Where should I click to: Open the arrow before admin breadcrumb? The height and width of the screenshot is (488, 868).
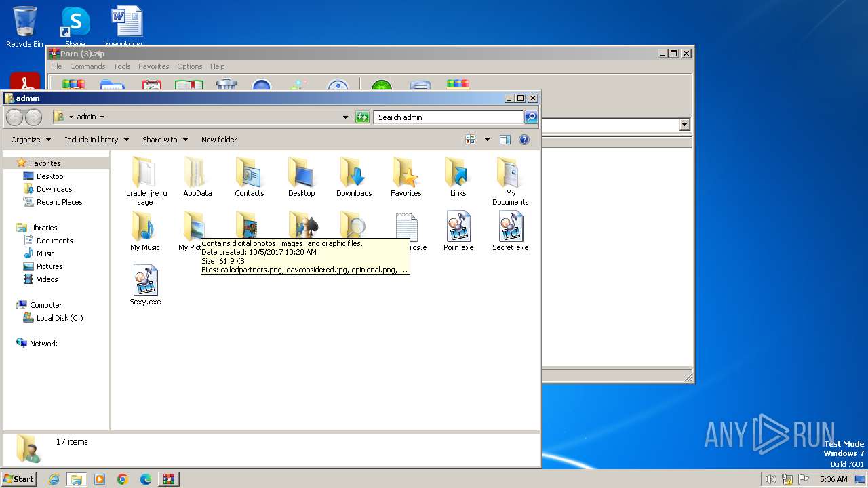pyautogui.click(x=71, y=117)
